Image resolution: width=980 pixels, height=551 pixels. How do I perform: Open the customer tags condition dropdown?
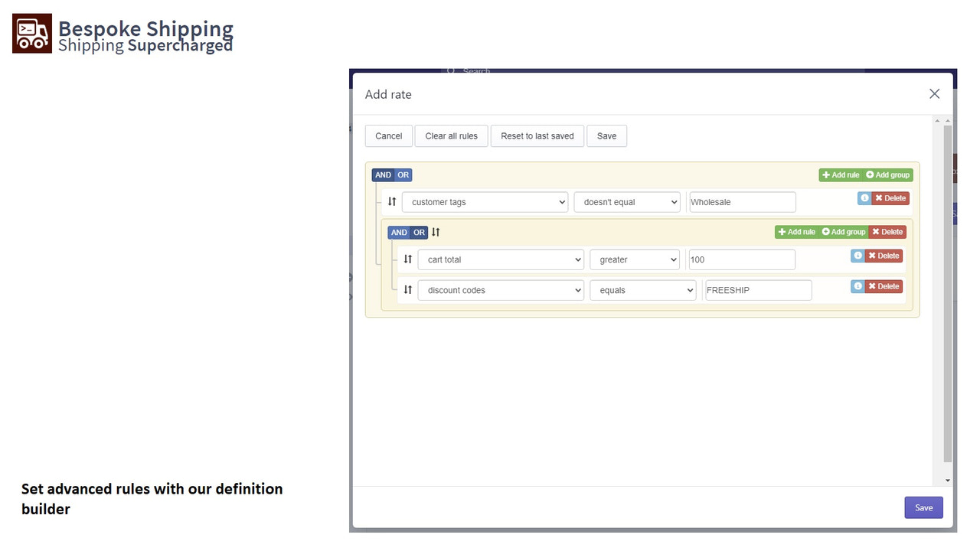pos(485,201)
